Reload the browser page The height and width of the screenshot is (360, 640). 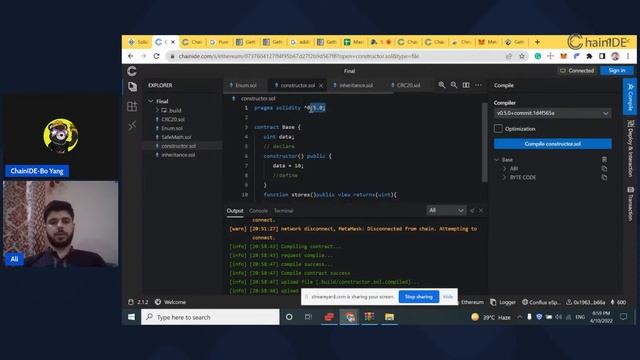pyautogui.click(x=156, y=56)
